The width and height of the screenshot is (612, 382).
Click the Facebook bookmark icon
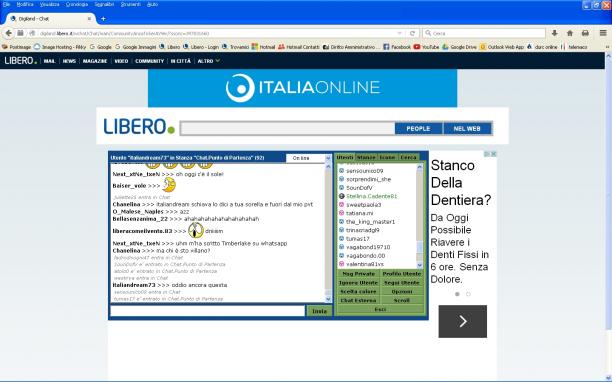[x=386, y=47]
